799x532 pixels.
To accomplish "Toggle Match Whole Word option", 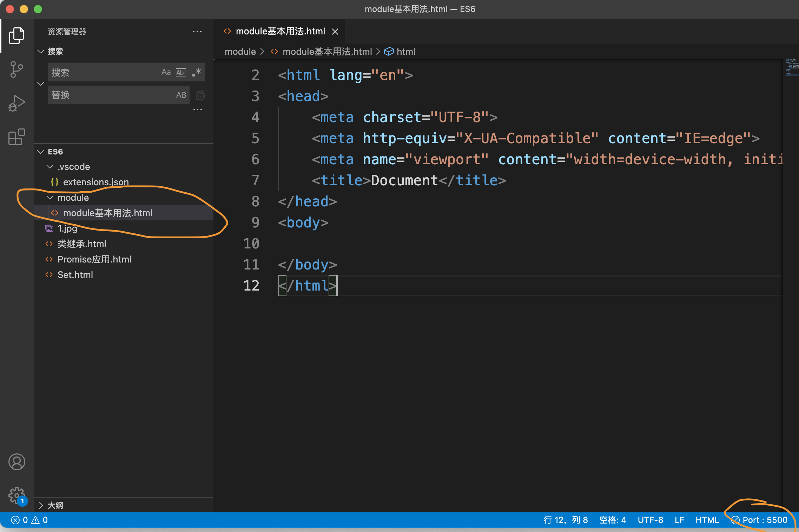I will coord(181,72).
